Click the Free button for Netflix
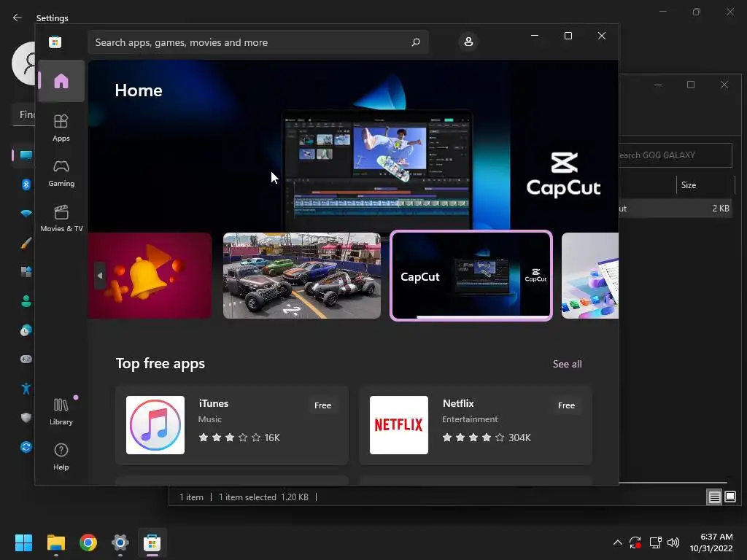 [566, 405]
